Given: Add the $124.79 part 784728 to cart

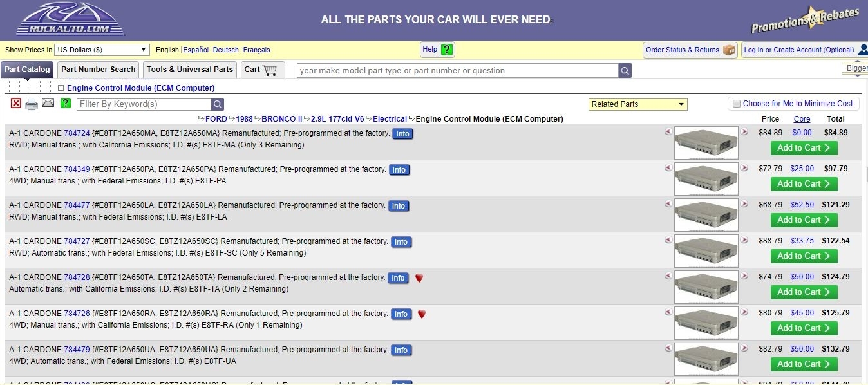Looking at the screenshot, I should tap(804, 292).
